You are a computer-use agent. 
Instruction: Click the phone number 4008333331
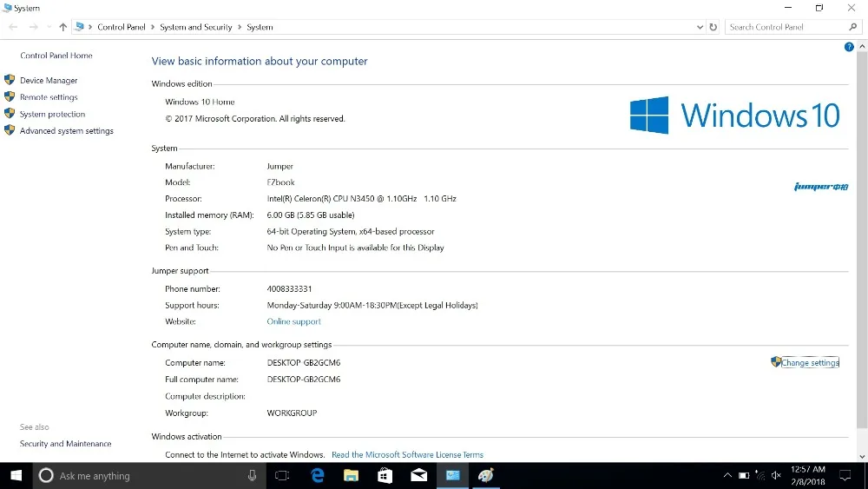point(289,288)
